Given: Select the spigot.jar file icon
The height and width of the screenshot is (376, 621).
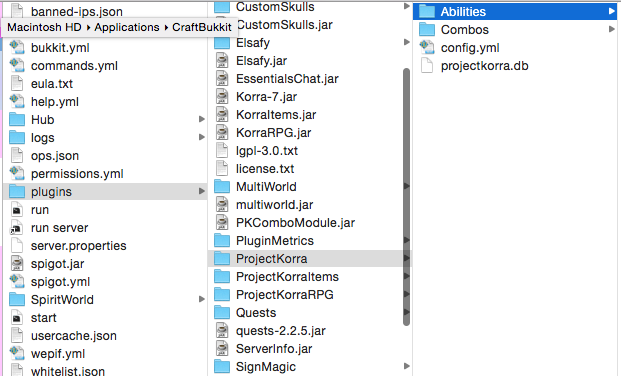Looking at the screenshot, I should coord(17,263).
